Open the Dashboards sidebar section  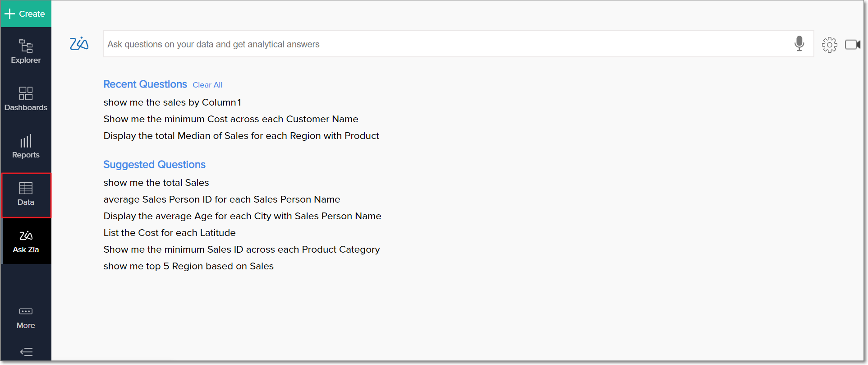tap(26, 98)
